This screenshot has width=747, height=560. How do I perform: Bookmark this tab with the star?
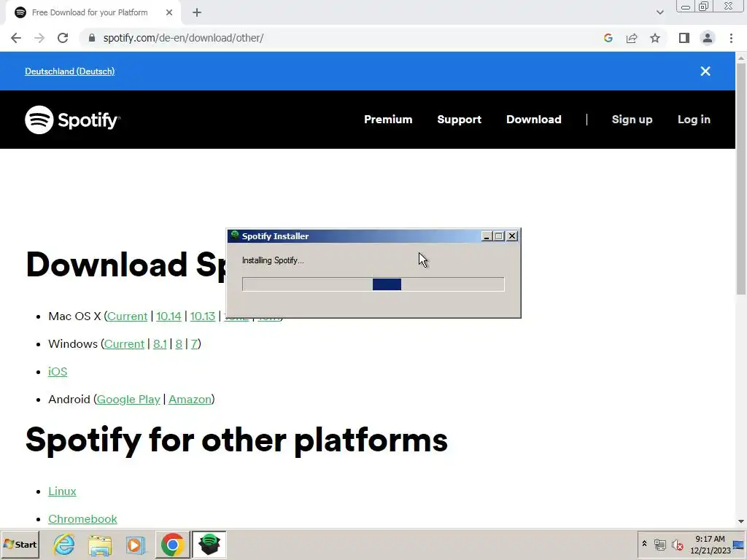(x=655, y=38)
